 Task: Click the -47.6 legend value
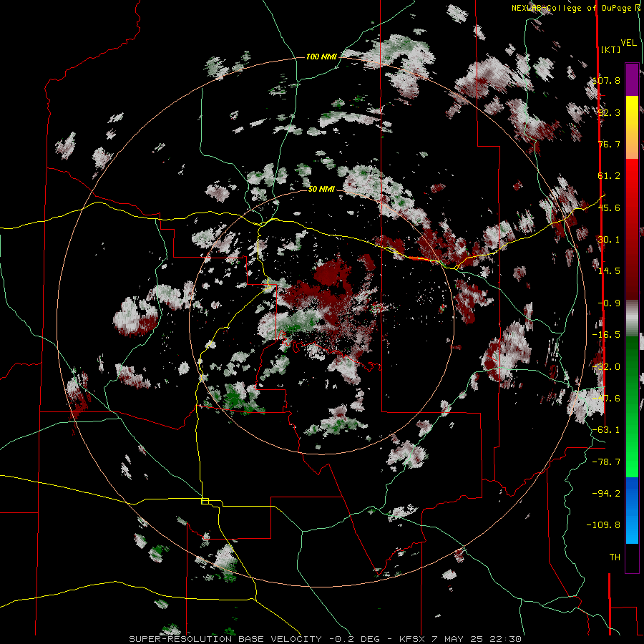(606, 399)
